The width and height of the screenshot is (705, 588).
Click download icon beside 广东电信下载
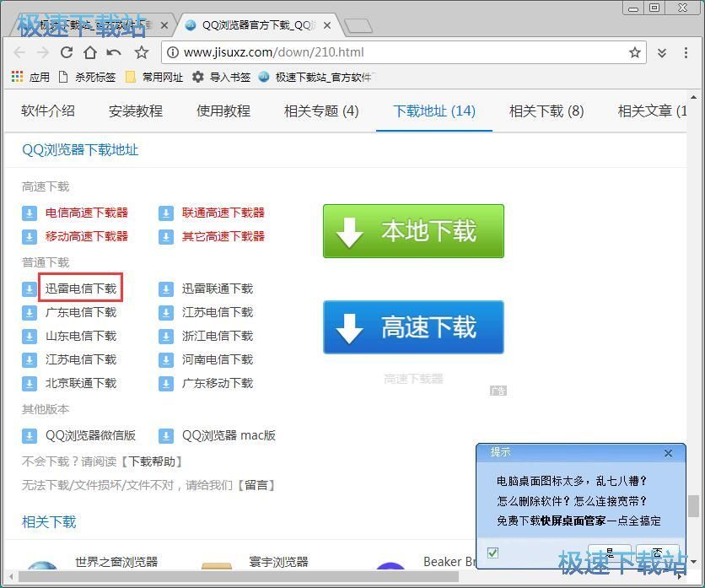(x=30, y=313)
